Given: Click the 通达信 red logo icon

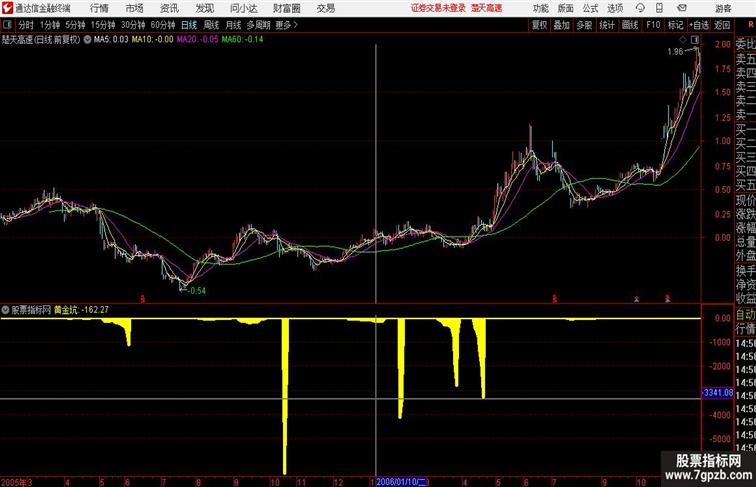Looking at the screenshot, I should coord(7,8).
